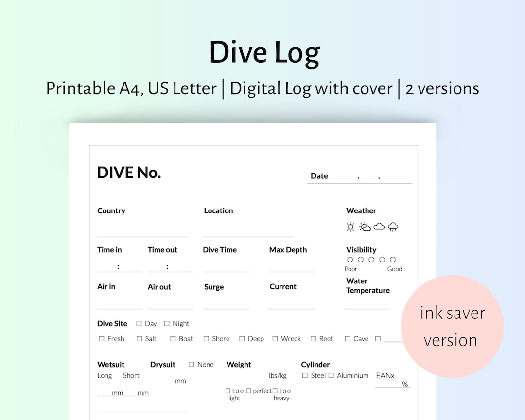Mark weight as perfect

(247, 390)
